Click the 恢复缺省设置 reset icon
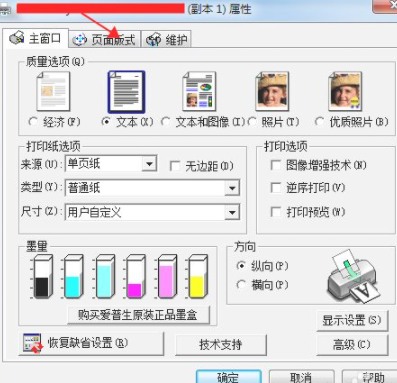Viewport: 397px width, 383px height. pos(33,343)
